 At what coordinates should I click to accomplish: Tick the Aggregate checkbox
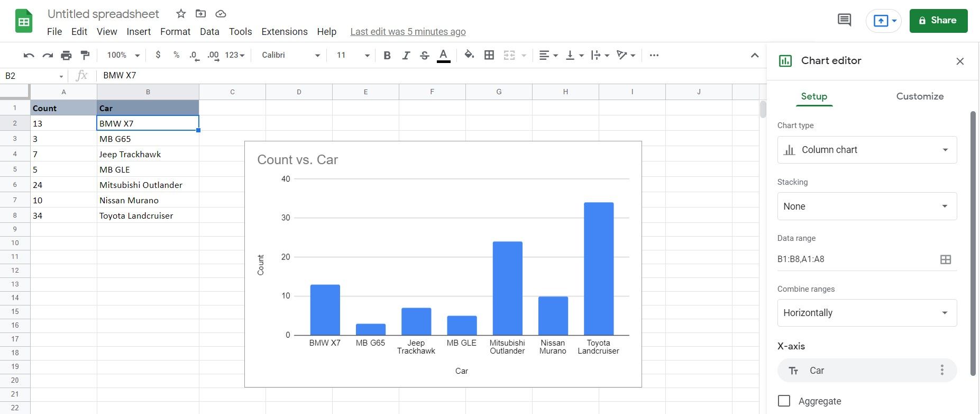pyautogui.click(x=784, y=401)
